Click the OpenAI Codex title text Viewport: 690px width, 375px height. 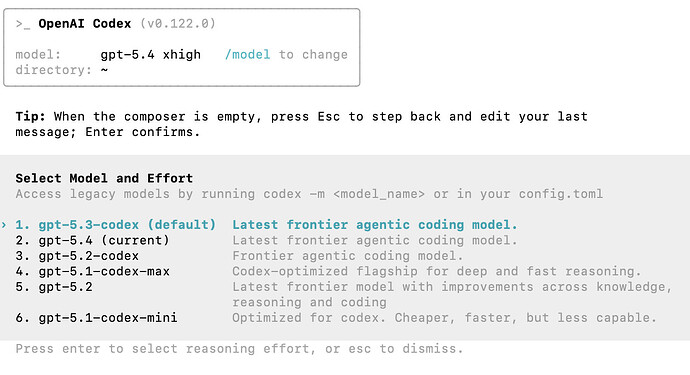pyautogui.click(x=85, y=24)
